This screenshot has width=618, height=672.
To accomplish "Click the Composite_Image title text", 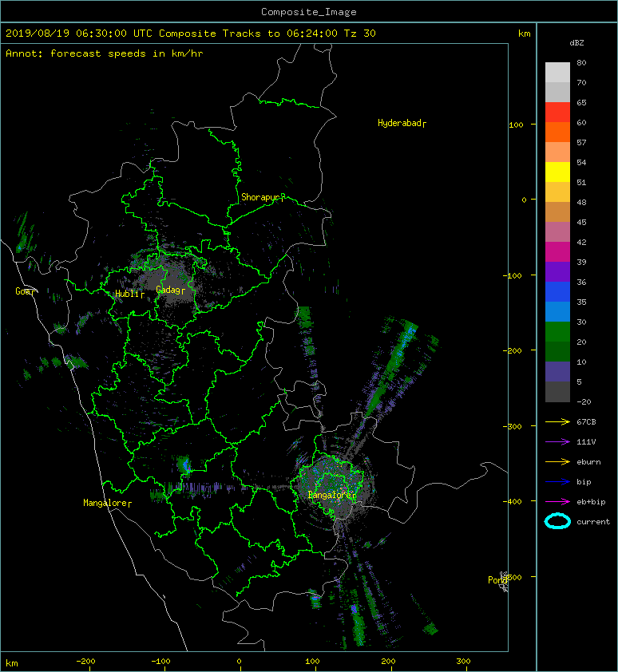I will 309,12.
